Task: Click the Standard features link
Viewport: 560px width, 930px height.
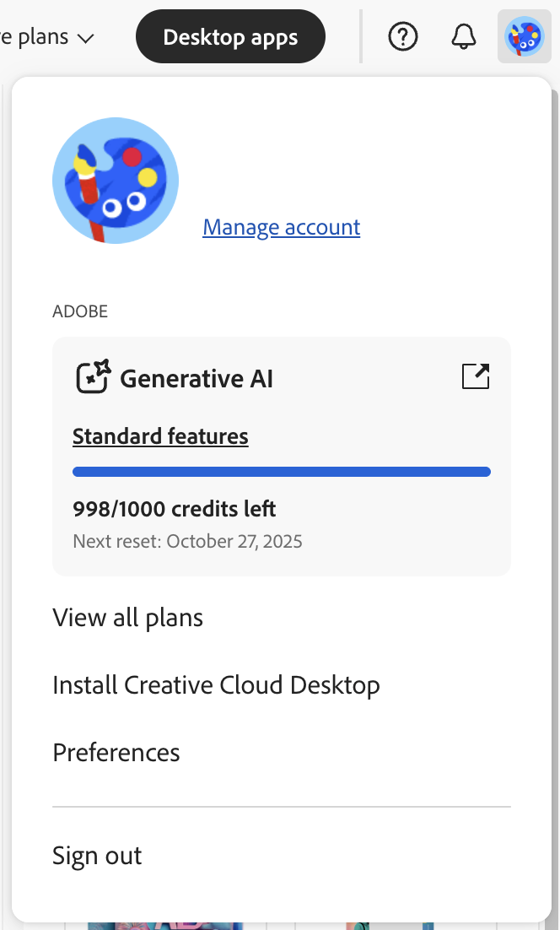Action: [x=159, y=436]
